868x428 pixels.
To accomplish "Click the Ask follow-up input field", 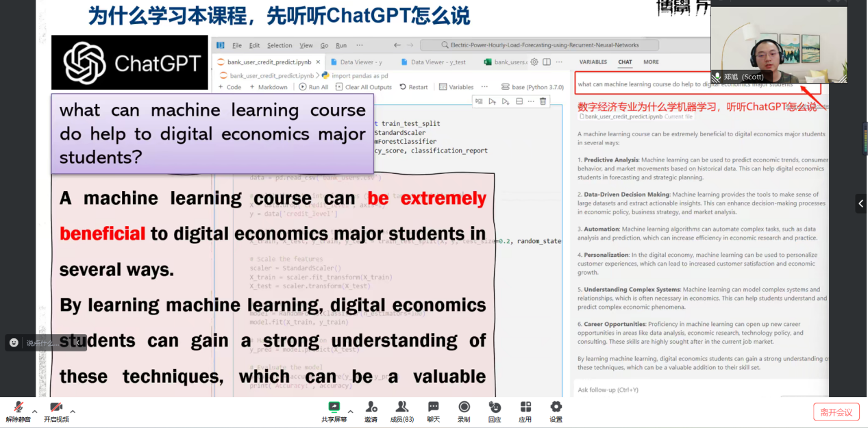I will [699, 390].
